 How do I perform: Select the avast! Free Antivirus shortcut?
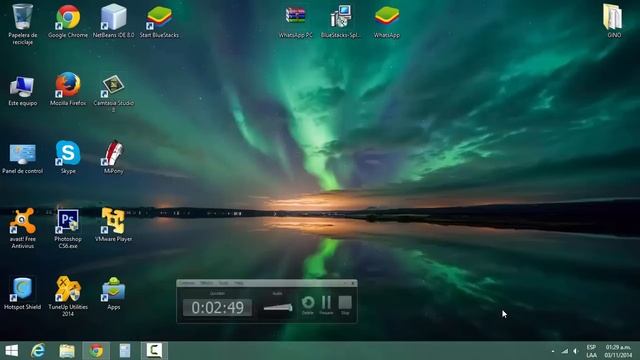[x=22, y=228]
